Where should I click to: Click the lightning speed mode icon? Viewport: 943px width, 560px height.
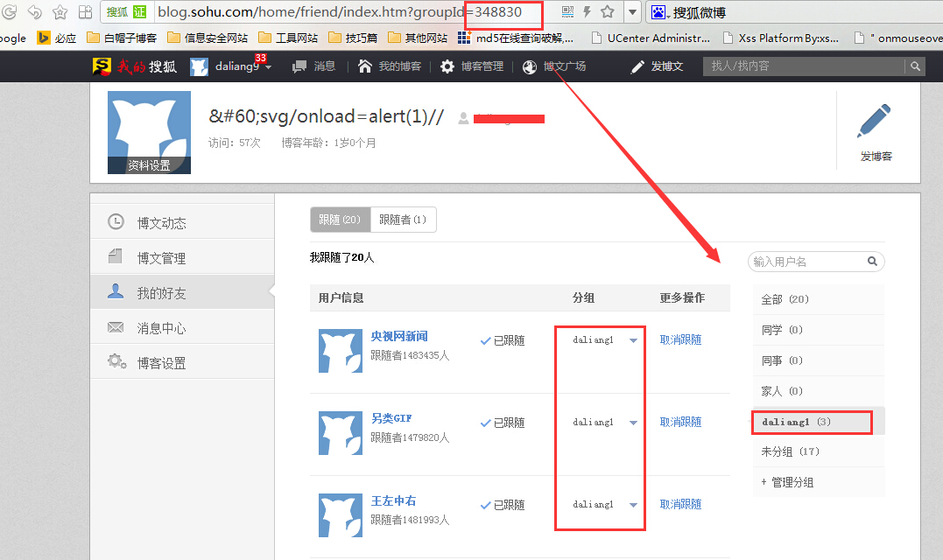587,11
